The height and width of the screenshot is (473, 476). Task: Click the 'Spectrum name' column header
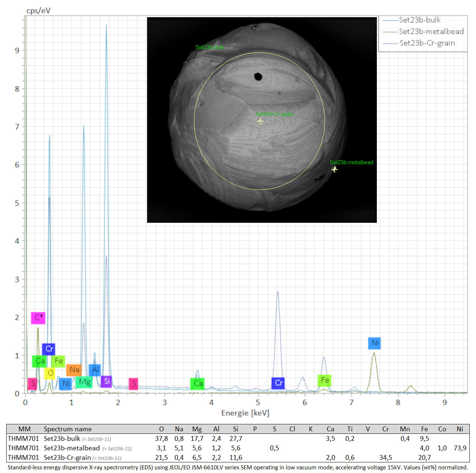[x=68, y=429]
